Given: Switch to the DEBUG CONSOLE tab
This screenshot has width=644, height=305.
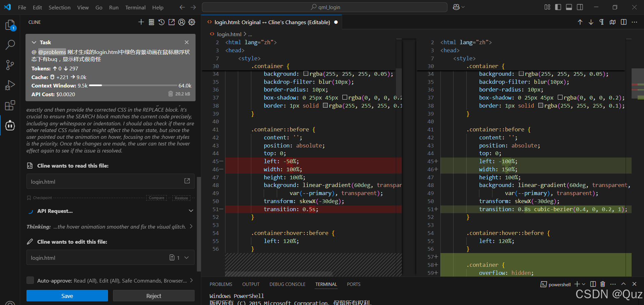Looking at the screenshot, I should coord(287,284).
